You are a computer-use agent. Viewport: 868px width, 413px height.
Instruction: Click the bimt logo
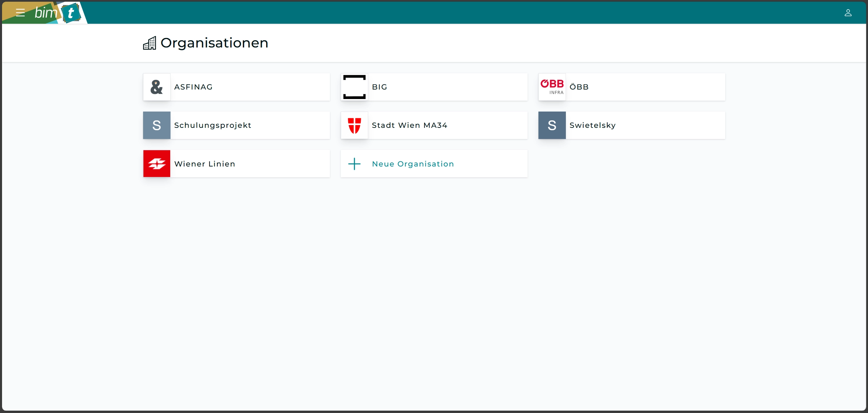(58, 13)
